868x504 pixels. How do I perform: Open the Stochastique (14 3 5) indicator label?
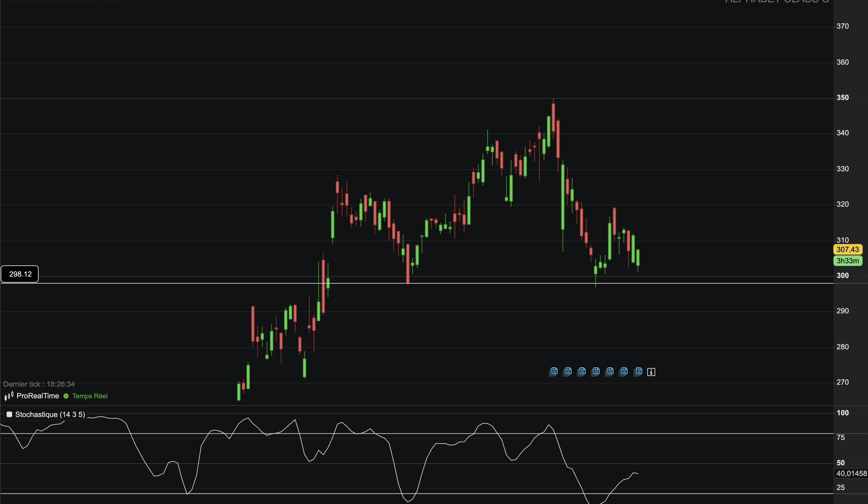pyautogui.click(x=50, y=414)
